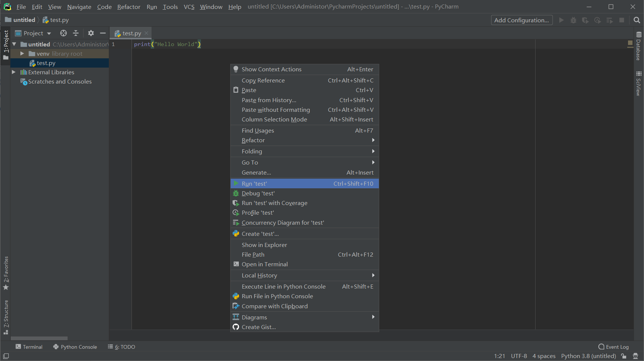Viewport: 644px width, 361px height.
Task: Open the Terminal tool window
Action: [x=29, y=347]
